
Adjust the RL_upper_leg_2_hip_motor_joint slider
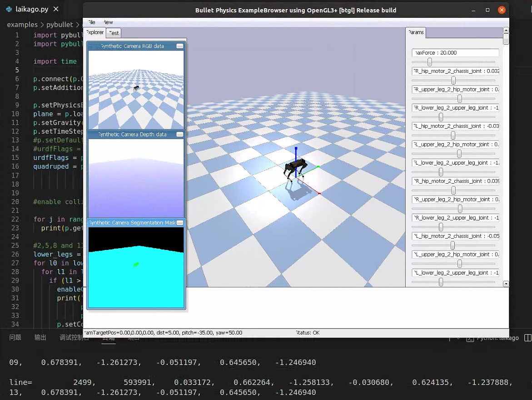[459, 264]
